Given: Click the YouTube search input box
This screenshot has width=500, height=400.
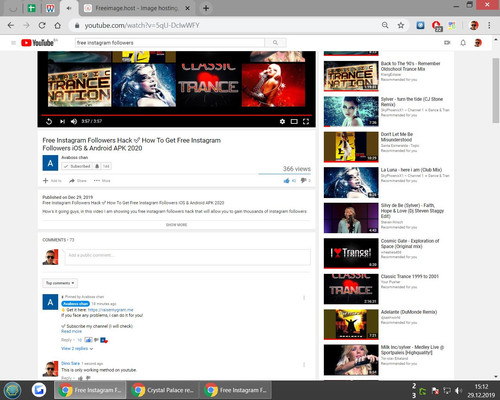Looking at the screenshot, I should coord(170,43).
